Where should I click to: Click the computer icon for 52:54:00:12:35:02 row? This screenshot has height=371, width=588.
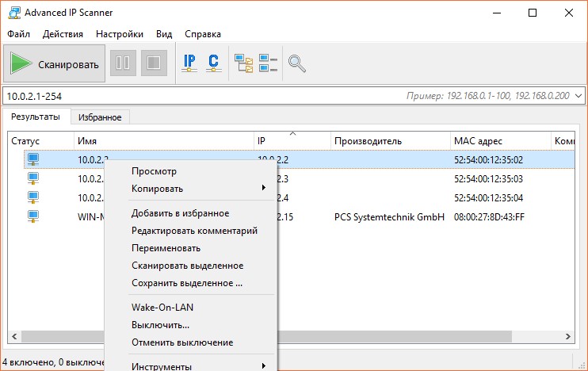pyautogui.click(x=33, y=159)
